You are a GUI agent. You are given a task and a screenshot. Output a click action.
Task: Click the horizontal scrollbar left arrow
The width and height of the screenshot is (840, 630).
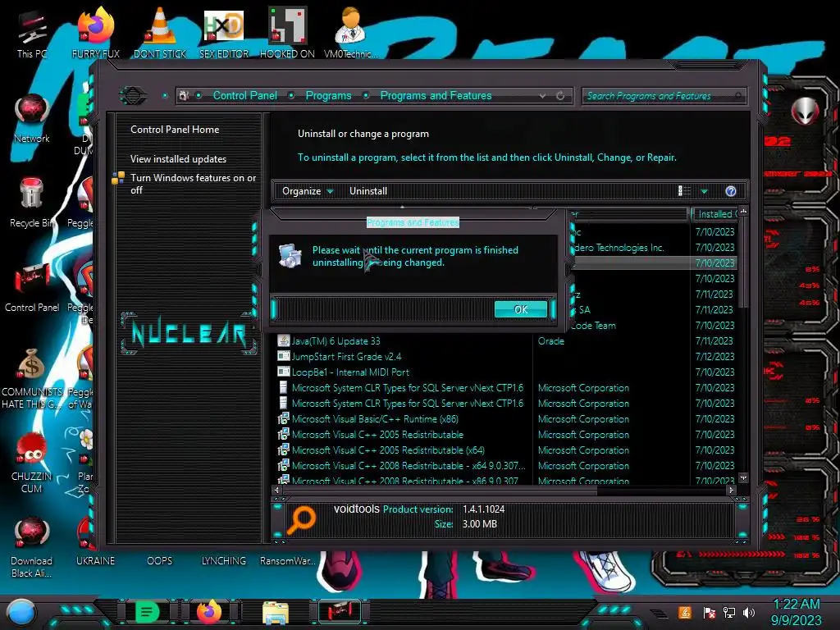(x=276, y=490)
